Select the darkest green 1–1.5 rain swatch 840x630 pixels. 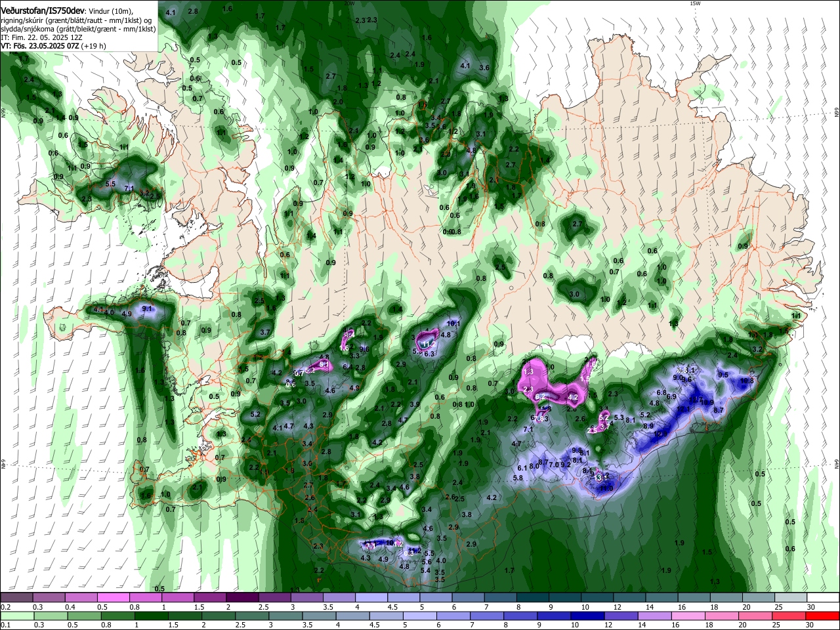[x=152, y=616]
